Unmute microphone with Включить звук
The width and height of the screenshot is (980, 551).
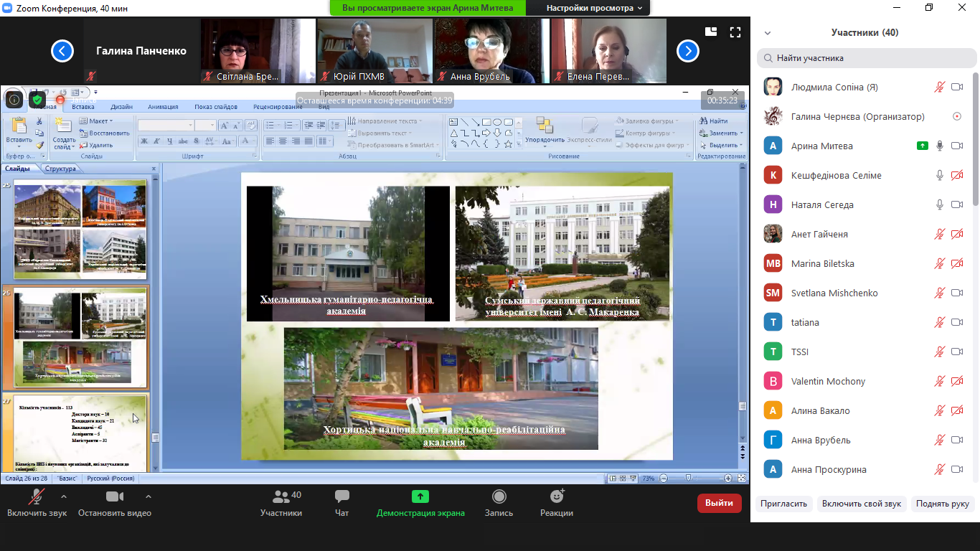pyautogui.click(x=37, y=496)
